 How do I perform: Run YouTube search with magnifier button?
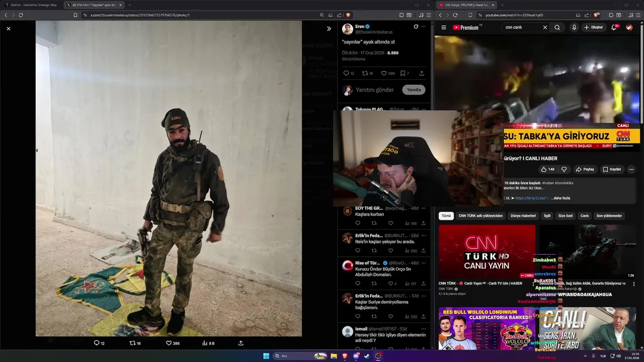(x=557, y=28)
